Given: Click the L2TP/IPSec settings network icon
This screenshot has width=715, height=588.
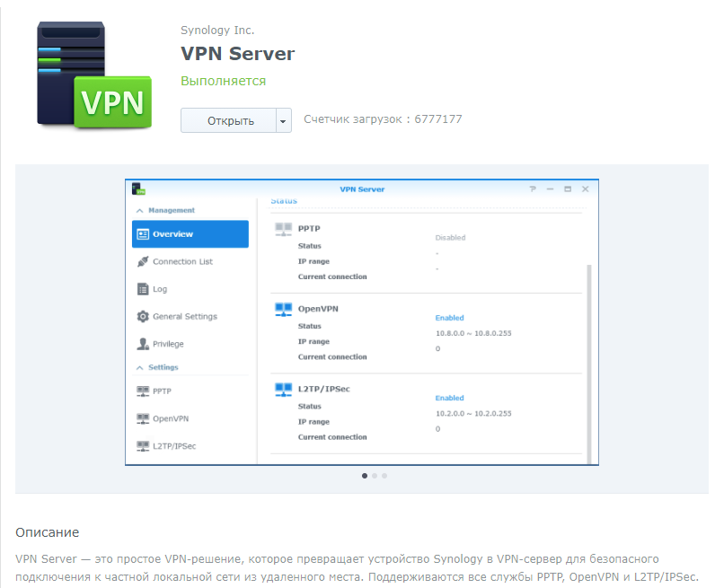Looking at the screenshot, I should tap(143, 446).
